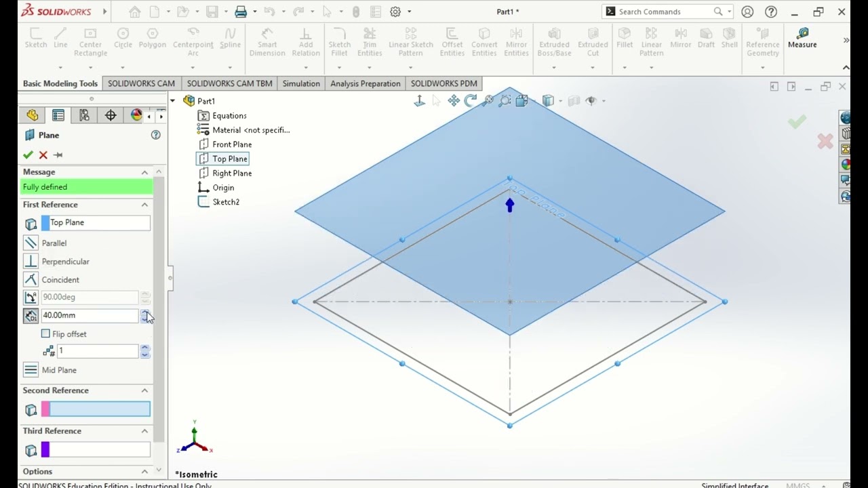Switch to SOLIDWORKS CAM TBM tab
The image size is (868, 488).
coord(229,83)
